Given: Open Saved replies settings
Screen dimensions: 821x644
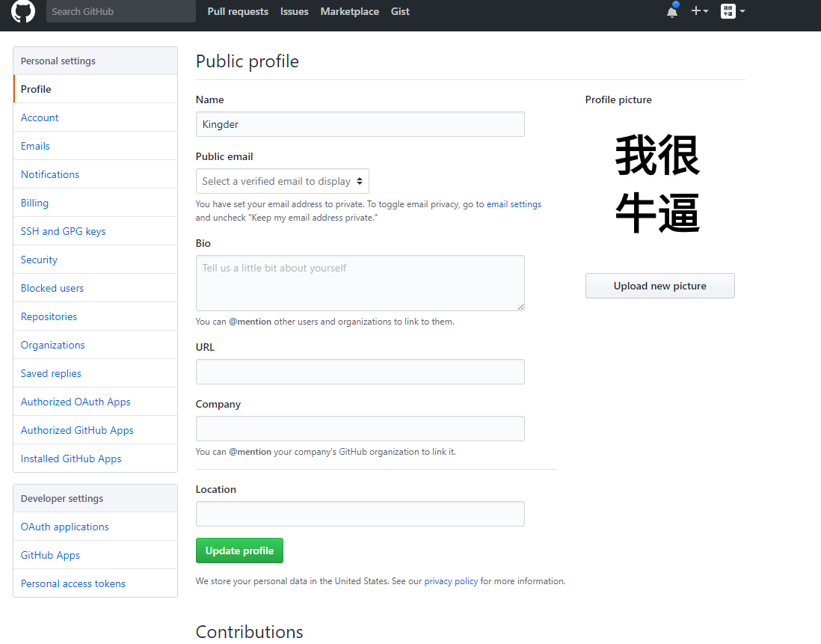Looking at the screenshot, I should click(x=95, y=373).
